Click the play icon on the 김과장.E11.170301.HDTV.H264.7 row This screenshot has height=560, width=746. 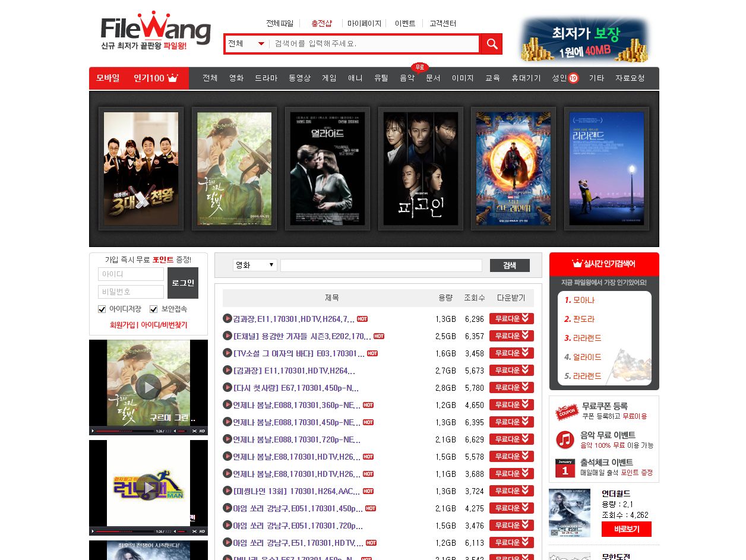coord(227,319)
